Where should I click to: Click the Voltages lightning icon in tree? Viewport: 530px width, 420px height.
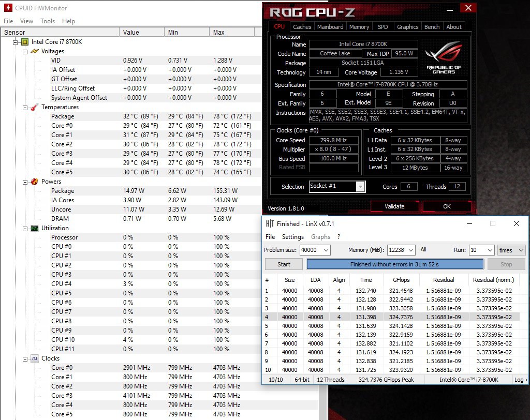pyautogui.click(x=35, y=51)
